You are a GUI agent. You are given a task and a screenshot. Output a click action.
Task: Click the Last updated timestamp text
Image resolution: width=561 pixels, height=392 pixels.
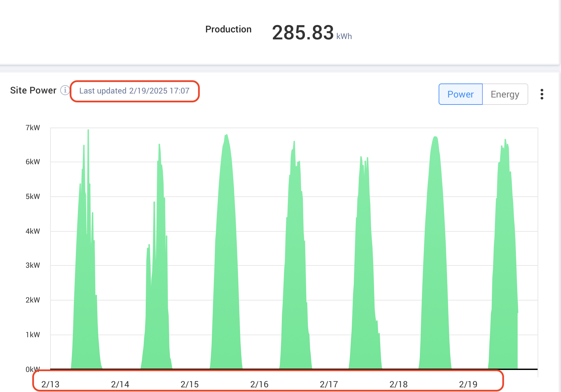[x=134, y=91]
